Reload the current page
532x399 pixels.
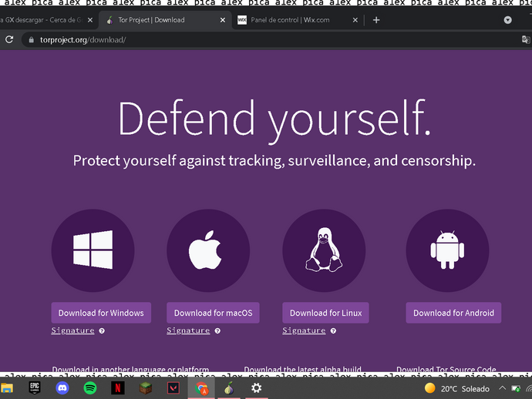[x=9, y=39]
